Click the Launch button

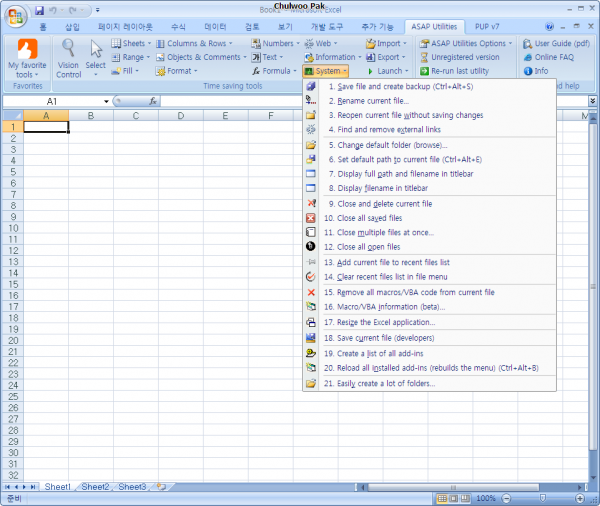(388, 71)
